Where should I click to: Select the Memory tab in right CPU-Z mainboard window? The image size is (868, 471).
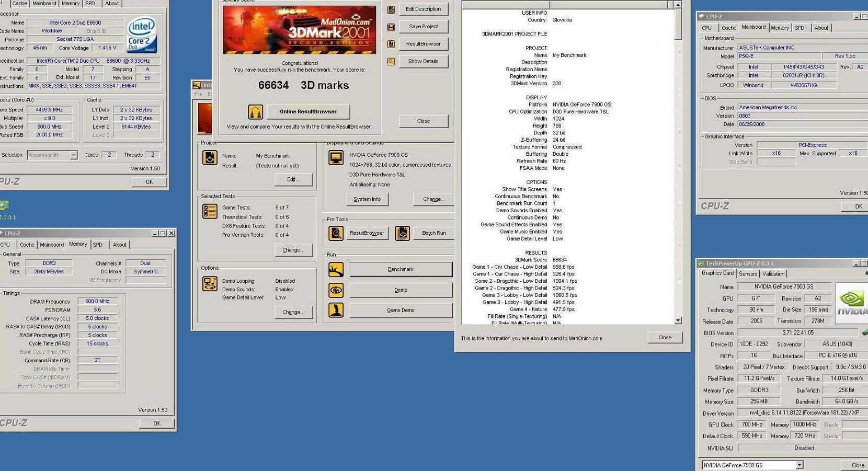pyautogui.click(x=780, y=28)
